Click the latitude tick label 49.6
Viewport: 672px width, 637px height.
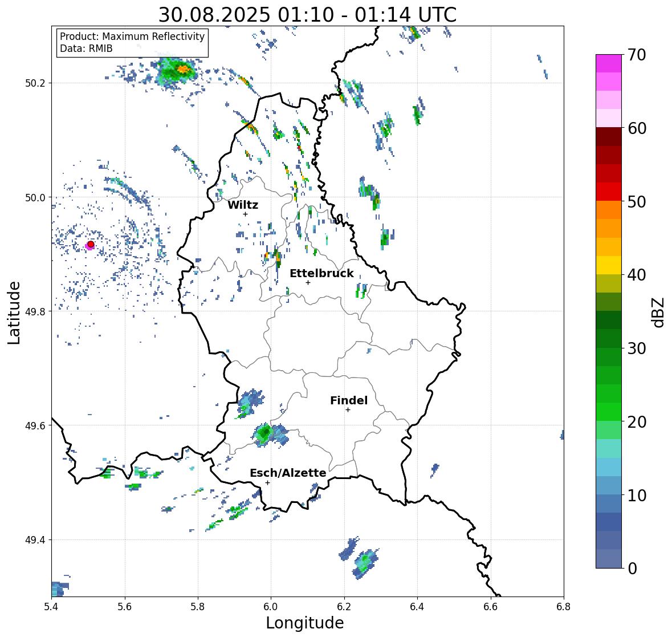coord(35,425)
